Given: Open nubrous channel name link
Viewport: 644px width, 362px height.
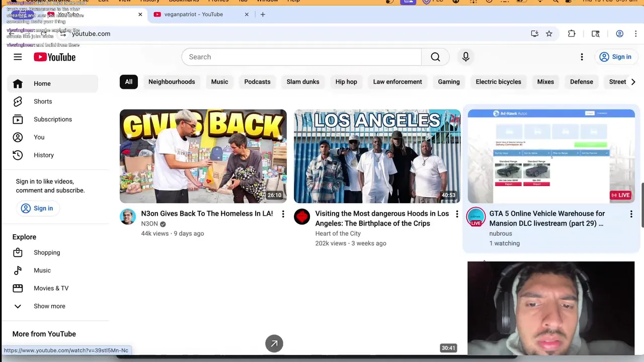Looking at the screenshot, I should click(501, 233).
